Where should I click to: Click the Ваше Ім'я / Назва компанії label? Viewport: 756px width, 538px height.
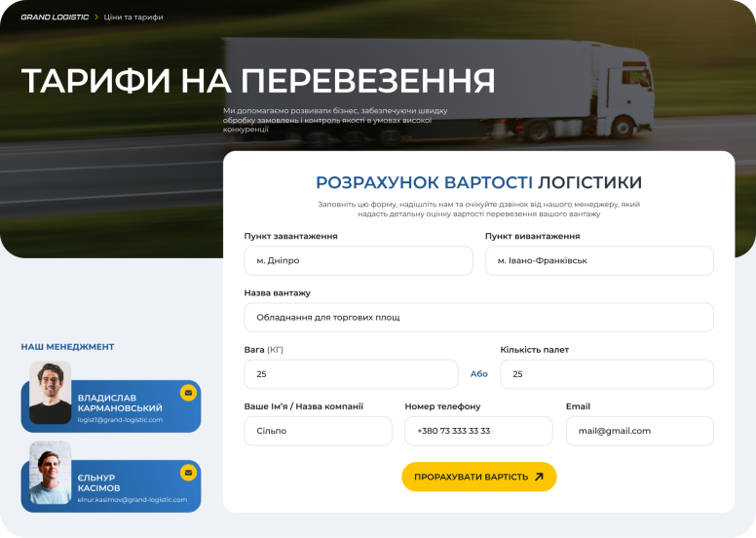(x=303, y=406)
